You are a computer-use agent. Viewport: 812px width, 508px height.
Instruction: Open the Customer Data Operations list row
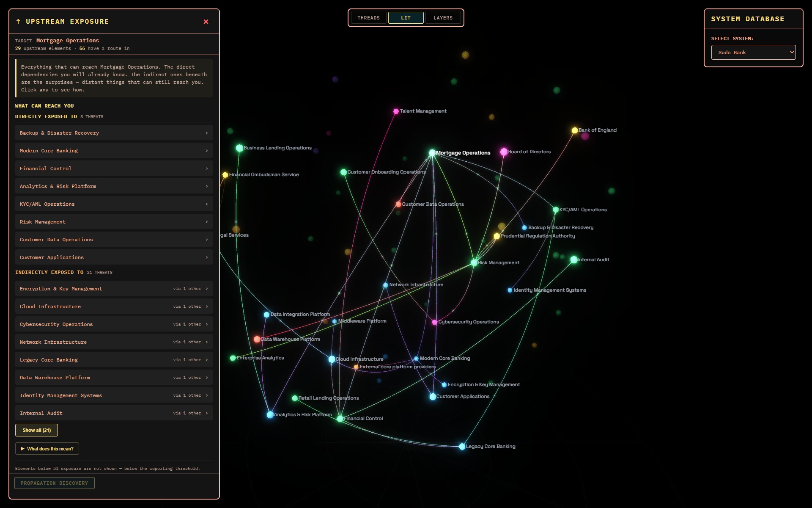pos(114,240)
